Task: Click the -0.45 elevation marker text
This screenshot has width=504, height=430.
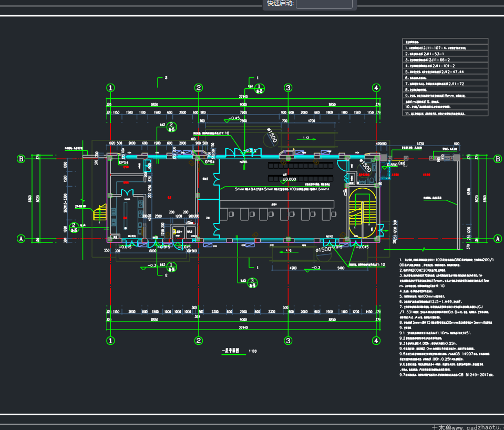Action: pyautogui.click(x=234, y=118)
